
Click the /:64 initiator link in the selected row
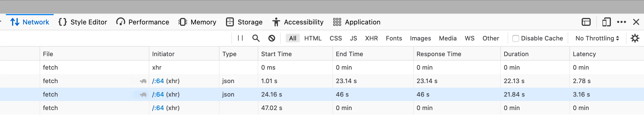[158, 94]
